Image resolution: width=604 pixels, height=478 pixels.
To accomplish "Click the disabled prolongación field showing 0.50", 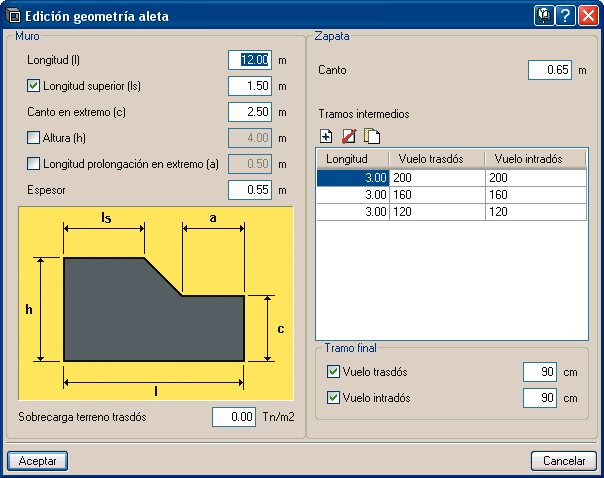I will [x=250, y=164].
